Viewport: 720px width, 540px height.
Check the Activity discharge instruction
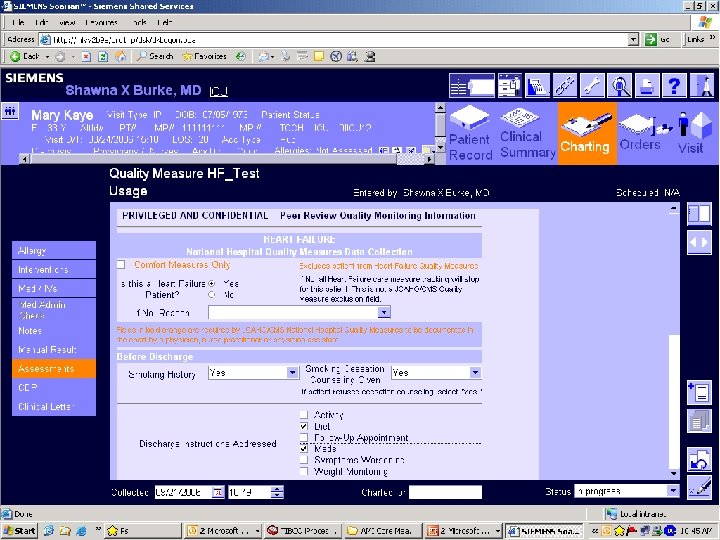point(304,415)
